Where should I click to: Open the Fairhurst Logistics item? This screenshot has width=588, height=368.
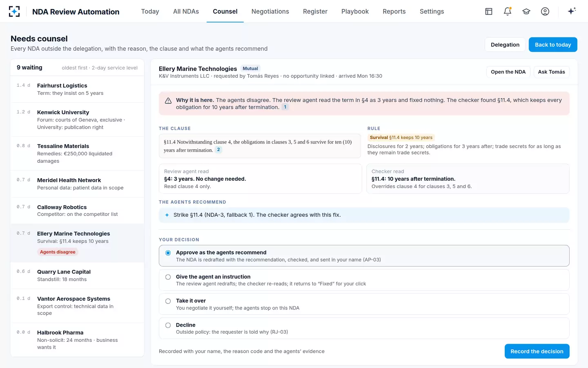pos(77,89)
